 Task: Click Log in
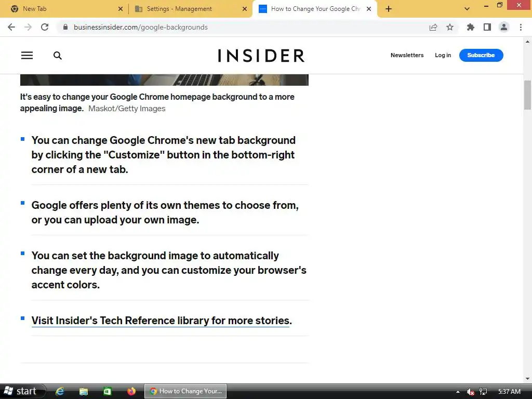click(x=443, y=55)
